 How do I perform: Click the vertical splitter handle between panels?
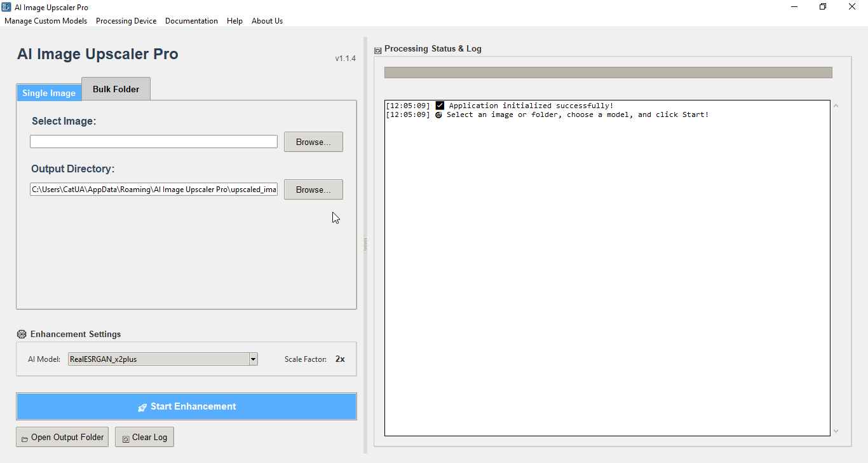[x=365, y=245]
